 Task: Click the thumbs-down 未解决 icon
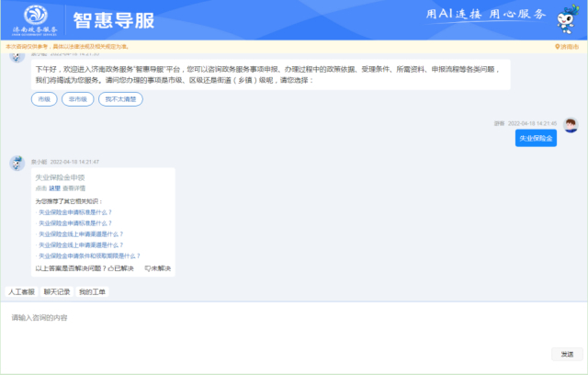[147, 268]
